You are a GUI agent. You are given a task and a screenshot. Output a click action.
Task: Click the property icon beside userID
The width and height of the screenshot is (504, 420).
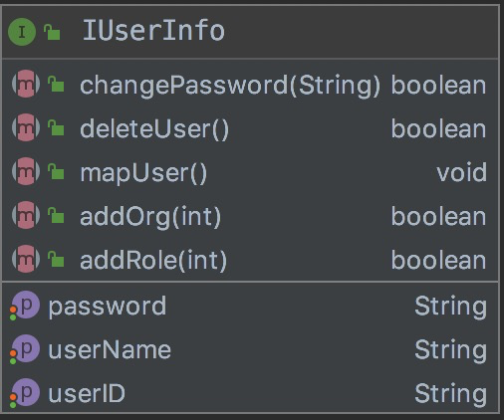coord(25,393)
